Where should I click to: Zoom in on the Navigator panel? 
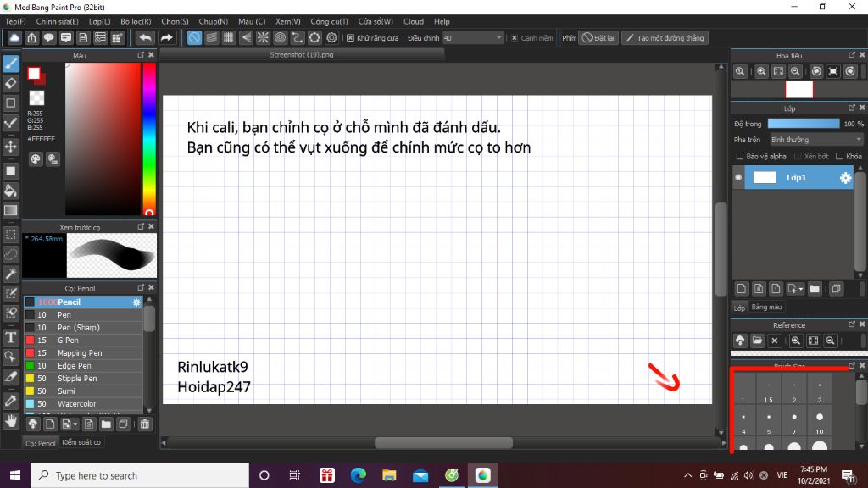(x=761, y=71)
